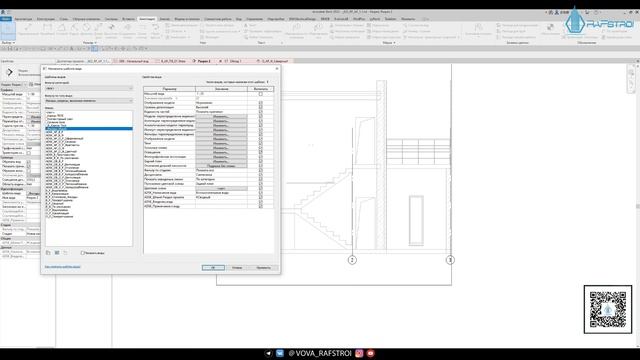Click the Подрезка без линии button
Viewport: 640px width, 360px height.
click(x=221, y=166)
